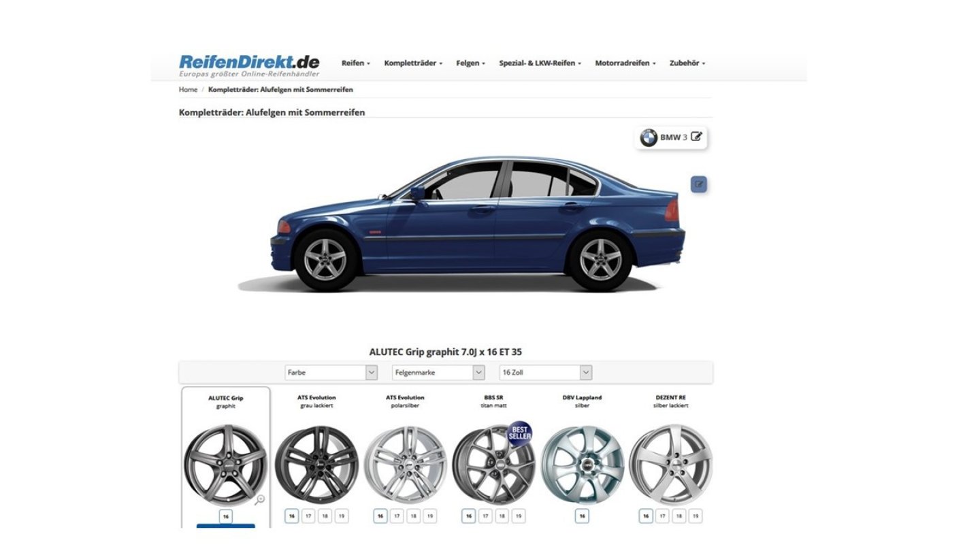Open the Farbe dropdown
980x551 pixels.
(331, 372)
